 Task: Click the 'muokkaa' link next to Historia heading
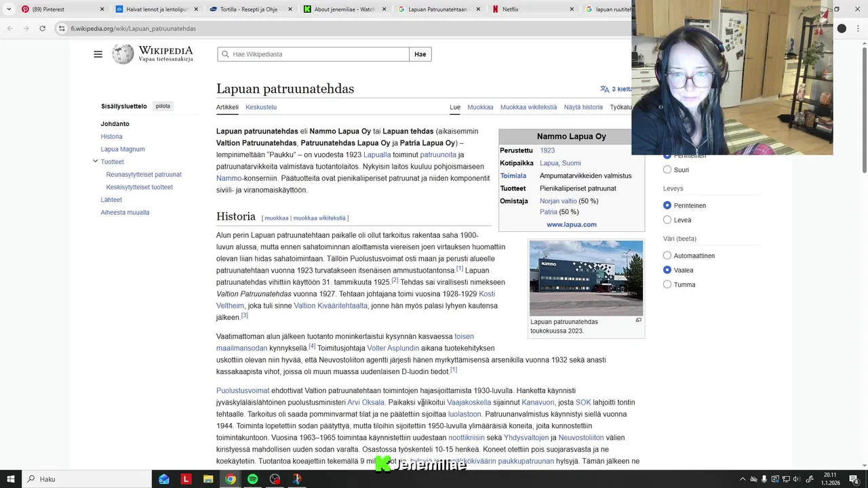tap(276, 218)
